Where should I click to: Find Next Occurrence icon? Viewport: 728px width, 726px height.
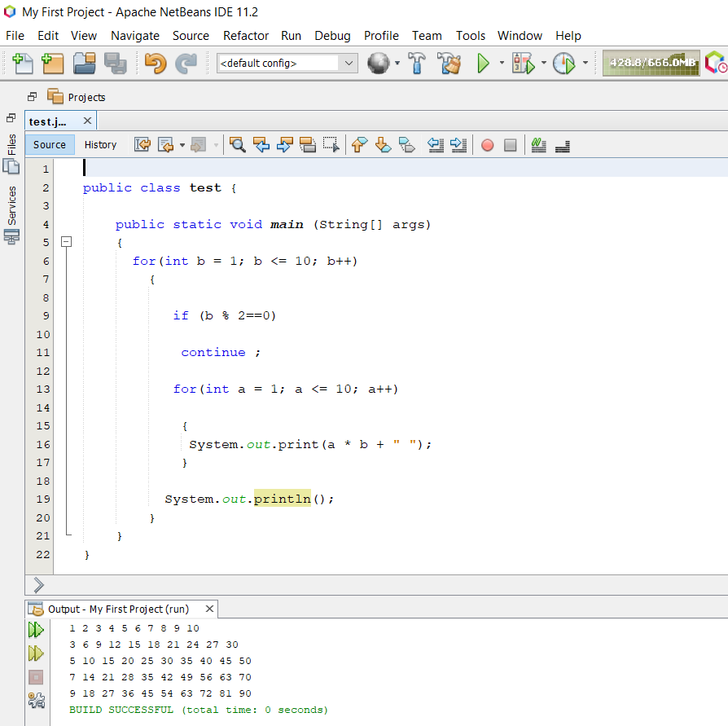coord(284,145)
